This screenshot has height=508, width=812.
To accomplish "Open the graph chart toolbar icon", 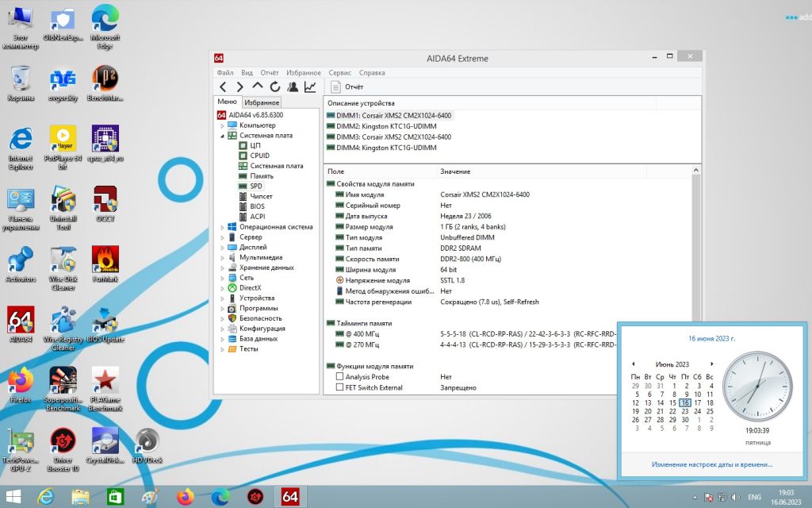I will (x=310, y=87).
